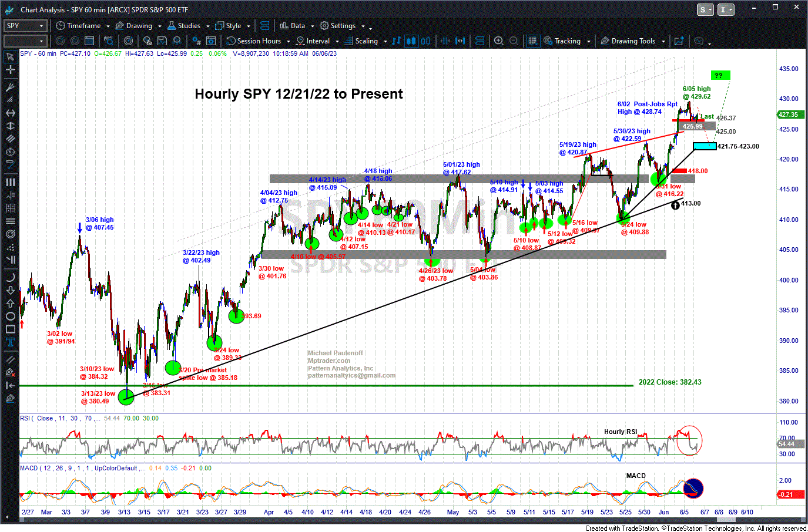Click the '5/01/23 high @ 417.62' annotation

[x=461, y=169]
